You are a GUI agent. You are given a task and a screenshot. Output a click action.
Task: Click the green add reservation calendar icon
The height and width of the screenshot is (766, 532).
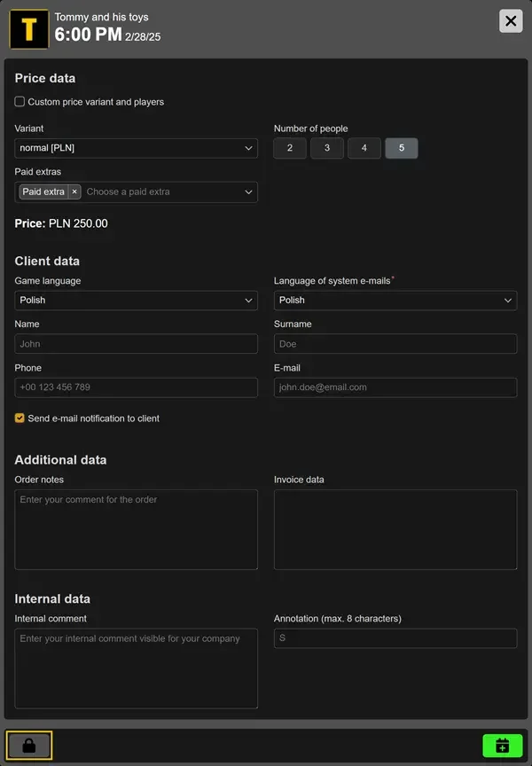pos(502,746)
